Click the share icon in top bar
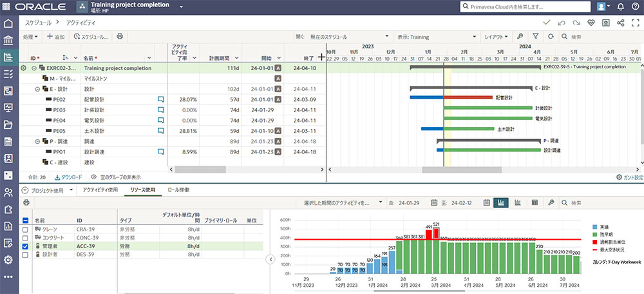644x294 pixels. pos(621,23)
